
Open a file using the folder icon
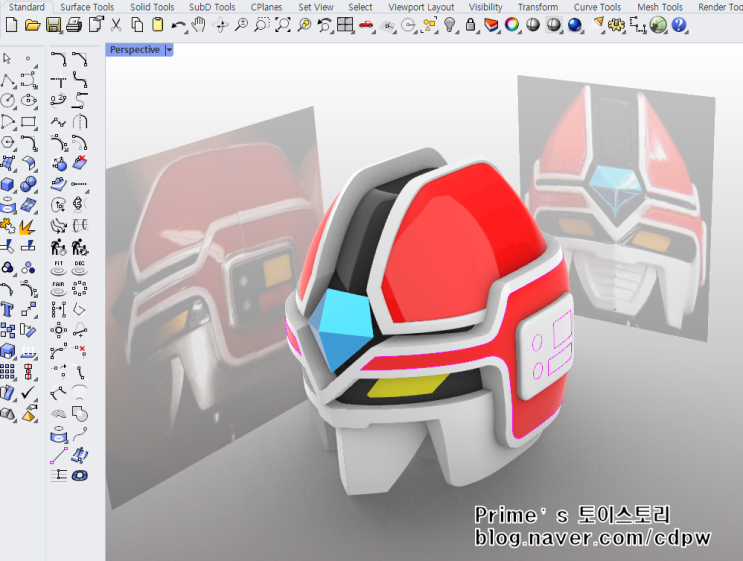tap(32, 25)
